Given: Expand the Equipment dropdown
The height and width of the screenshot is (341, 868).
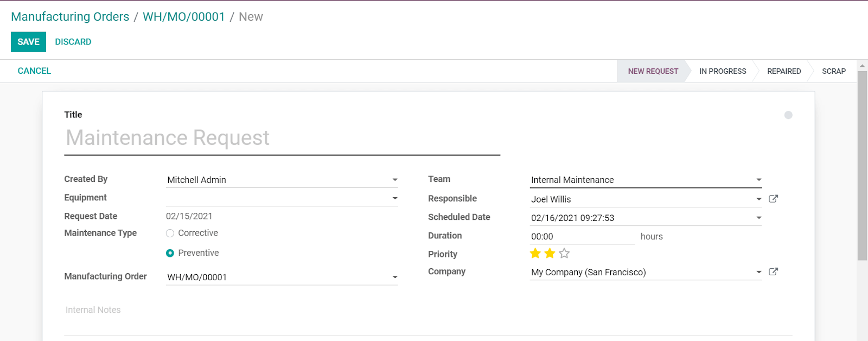Looking at the screenshot, I should pyautogui.click(x=395, y=198).
